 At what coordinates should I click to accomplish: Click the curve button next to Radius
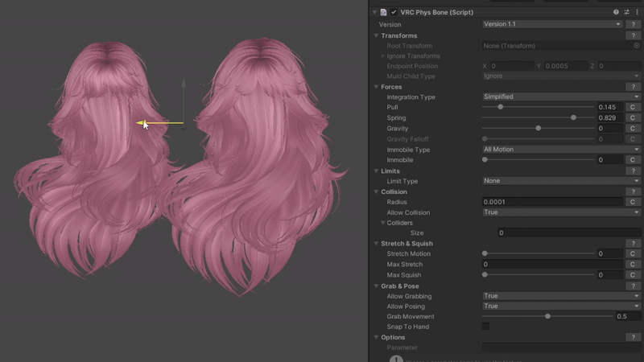634,203
